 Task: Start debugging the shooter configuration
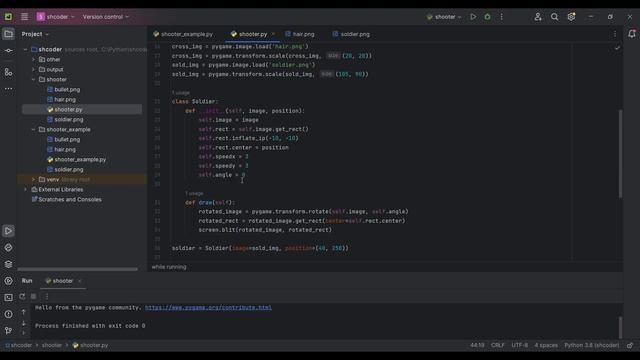tap(487, 17)
